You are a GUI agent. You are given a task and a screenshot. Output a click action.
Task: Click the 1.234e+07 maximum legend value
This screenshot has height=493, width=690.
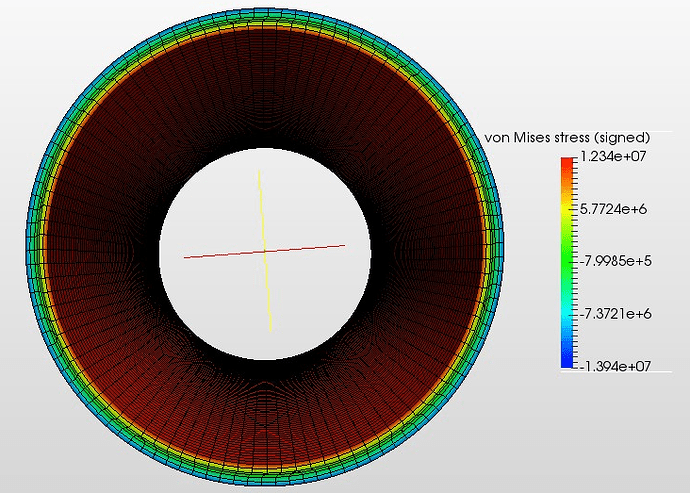[613, 156]
